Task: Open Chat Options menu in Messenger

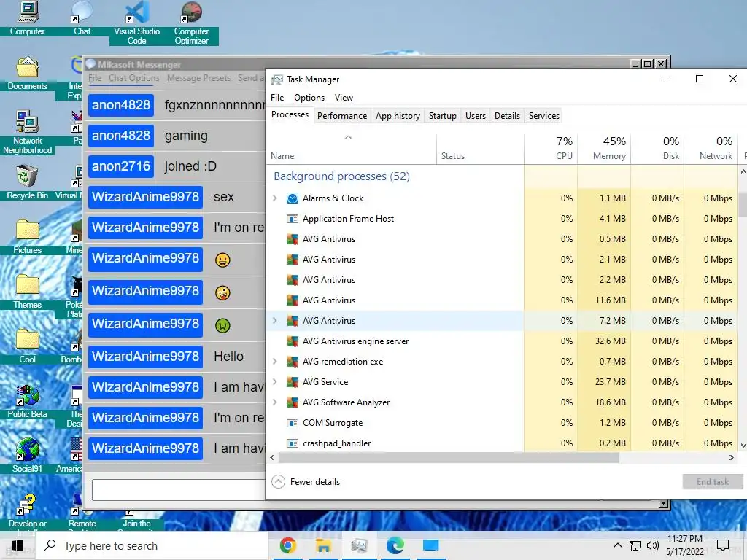Action: [134, 78]
